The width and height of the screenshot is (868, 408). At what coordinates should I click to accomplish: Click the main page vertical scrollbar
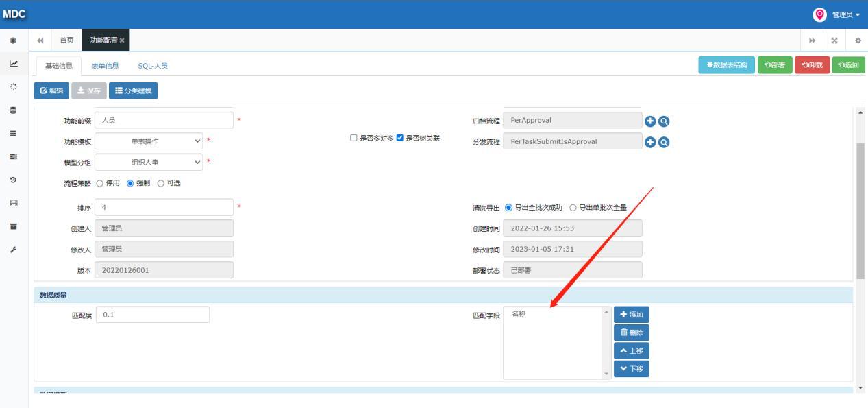coord(860,211)
